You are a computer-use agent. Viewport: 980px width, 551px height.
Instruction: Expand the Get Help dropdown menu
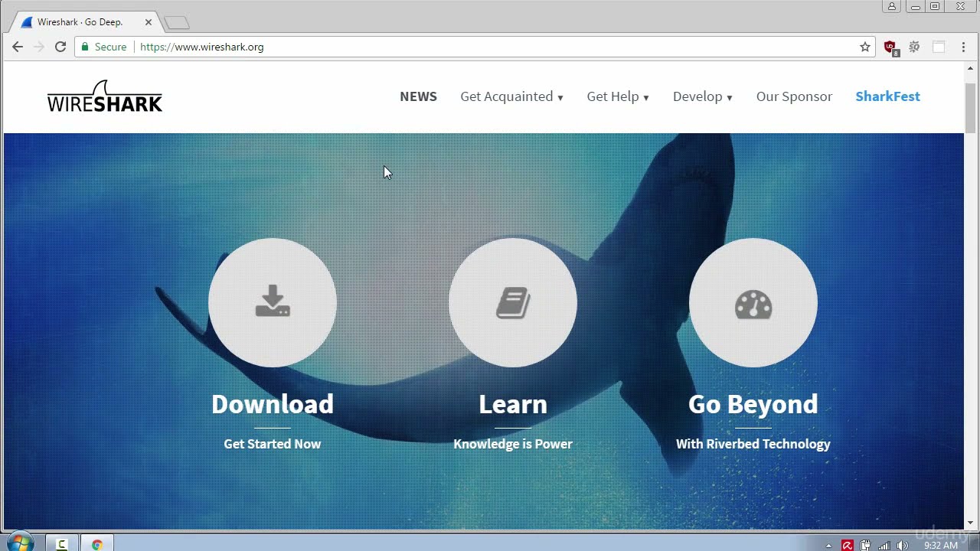coord(618,96)
